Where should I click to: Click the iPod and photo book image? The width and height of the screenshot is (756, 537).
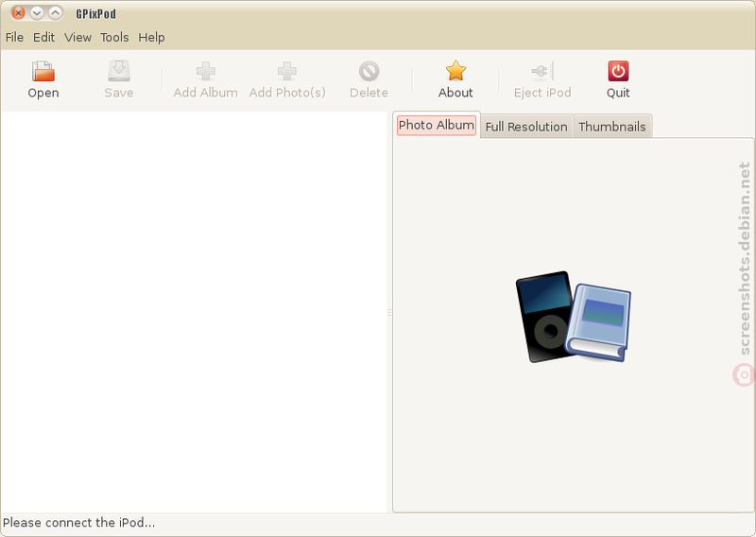(573, 317)
